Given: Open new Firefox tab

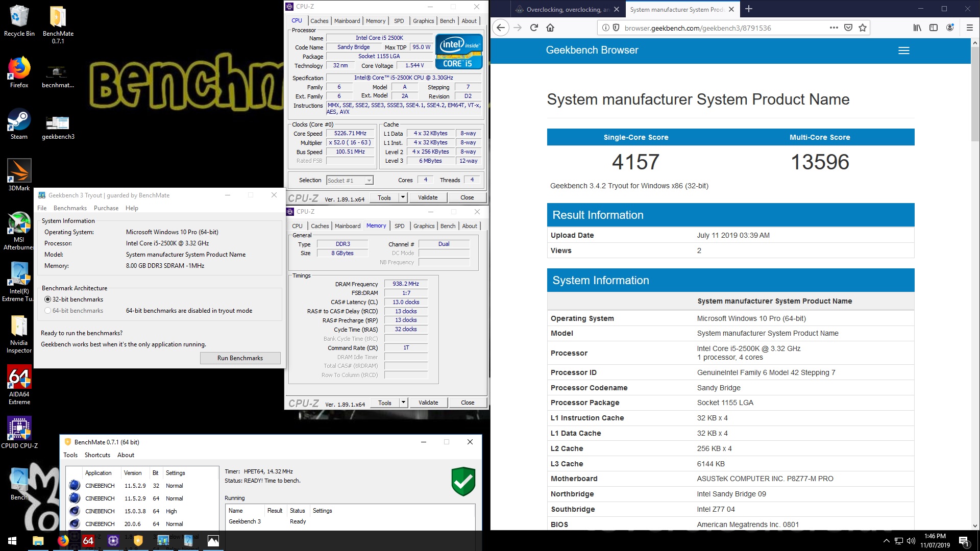Looking at the screenshot, I should (749, 9).
